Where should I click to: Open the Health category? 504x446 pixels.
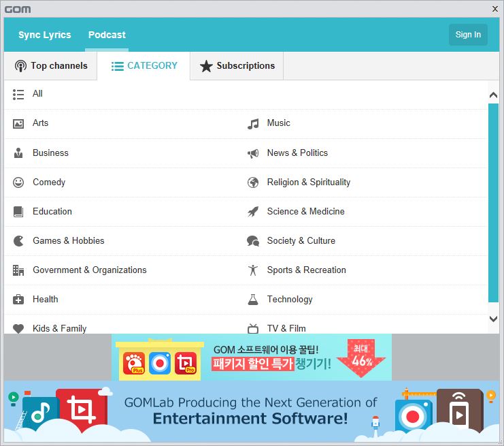[46, 300]
